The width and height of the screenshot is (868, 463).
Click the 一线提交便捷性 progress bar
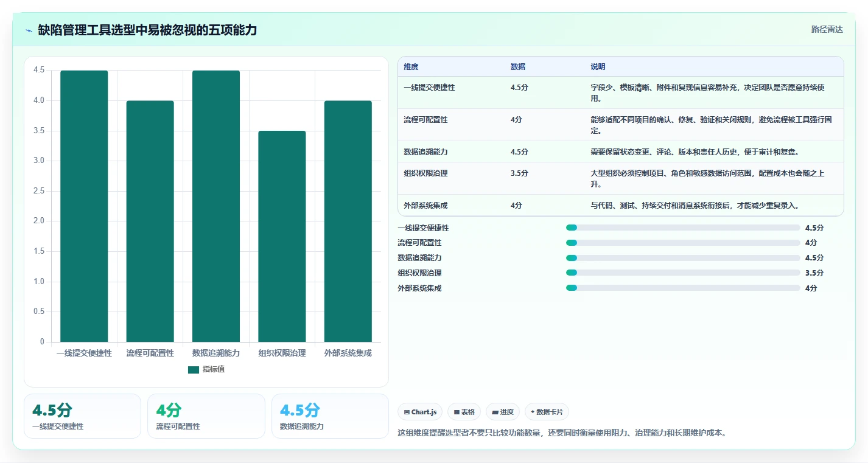683,228
